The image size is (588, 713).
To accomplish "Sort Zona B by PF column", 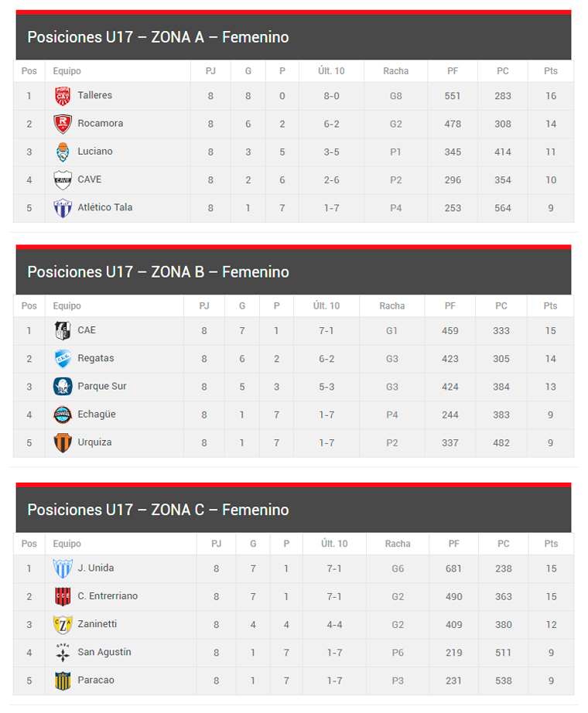I will [450, 306].
